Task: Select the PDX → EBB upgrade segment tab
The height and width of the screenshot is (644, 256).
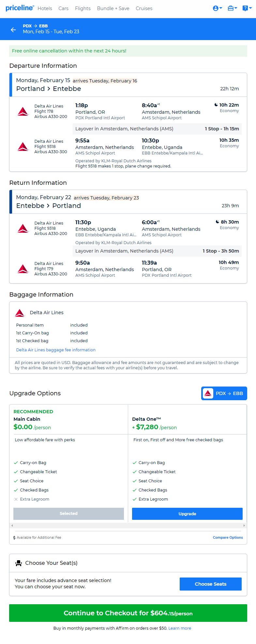Action: (x=224, y=393)
